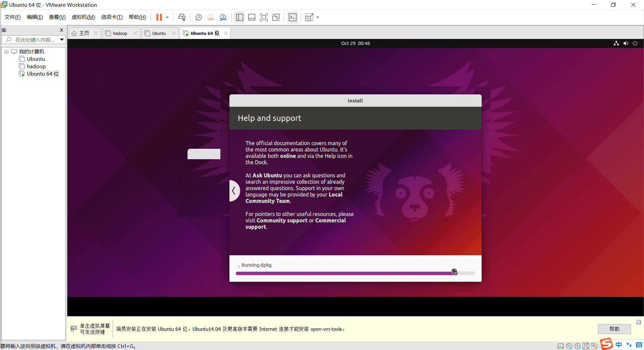Click the Oct 29 00:46 clock
The image size is (644, 350).
(x=356, y=43)
